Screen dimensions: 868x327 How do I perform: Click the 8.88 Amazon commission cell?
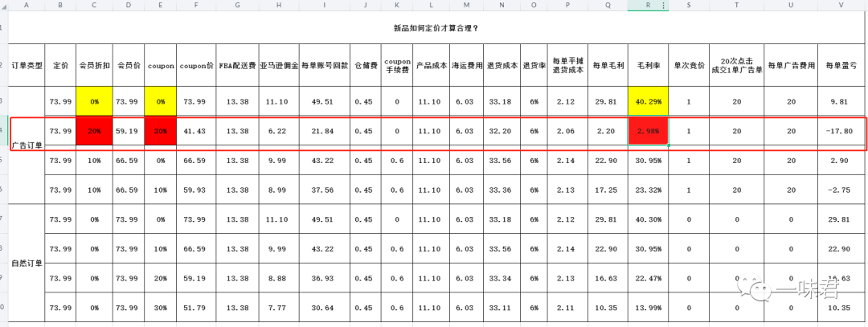pos(279,278)
